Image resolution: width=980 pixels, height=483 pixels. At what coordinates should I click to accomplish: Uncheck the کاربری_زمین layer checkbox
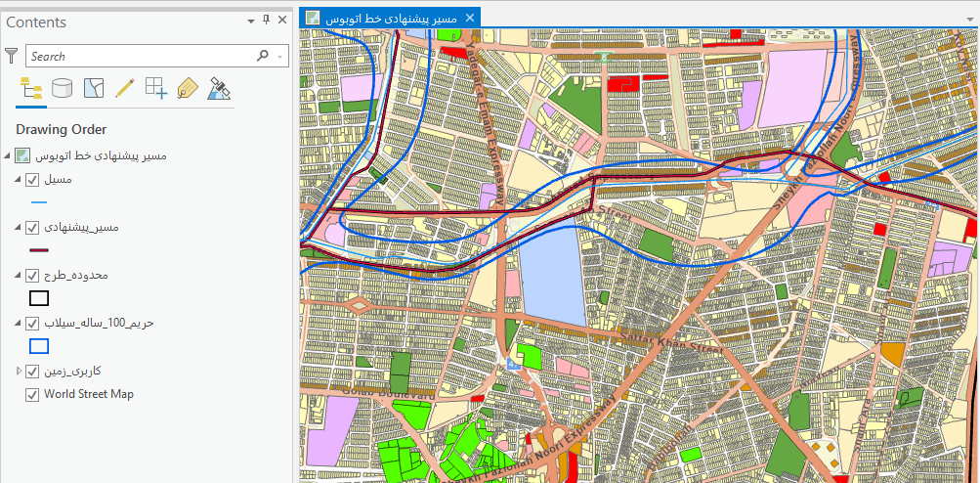pos(32,372)
